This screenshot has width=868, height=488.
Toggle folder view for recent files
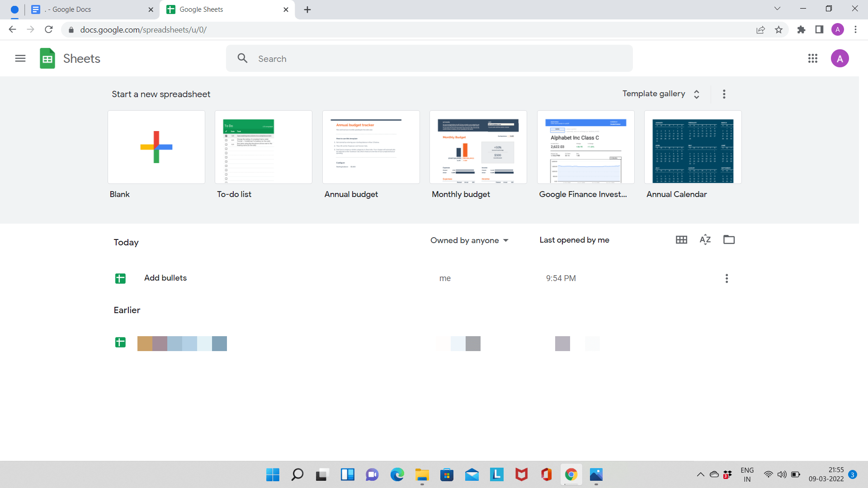click(x=728, y=239)
